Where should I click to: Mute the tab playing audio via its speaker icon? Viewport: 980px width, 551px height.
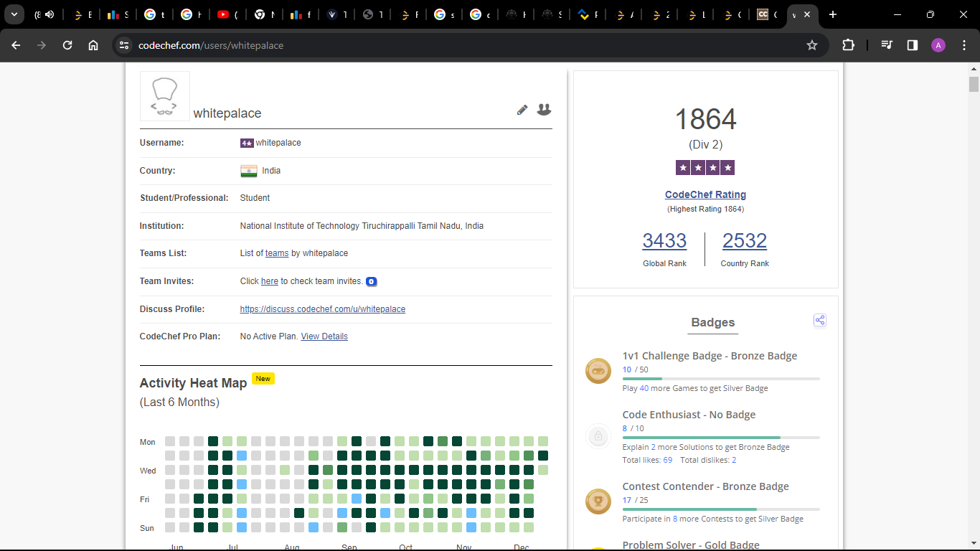coord(50,14)
